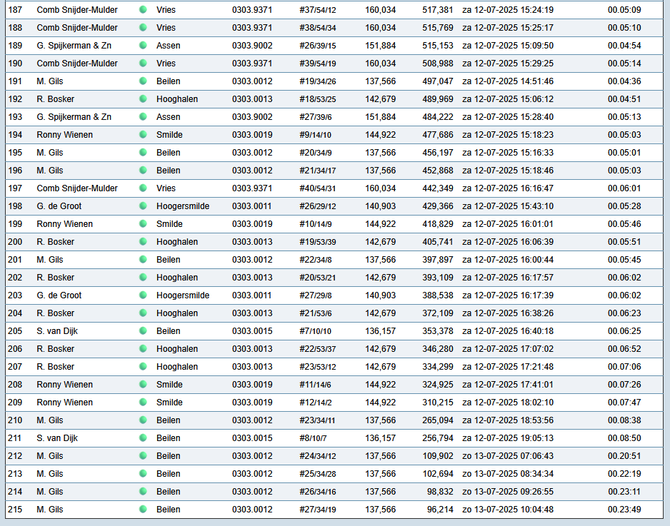Screen dimensions: 670x526
Task: Click ring code #27/34/19
Action: click(x=317, y=509)
